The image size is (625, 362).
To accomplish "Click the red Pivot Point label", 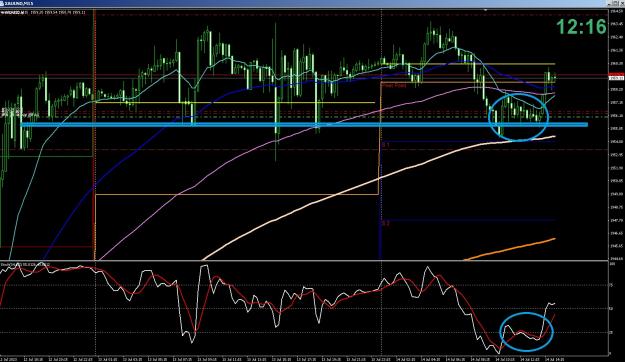I will pyautogui.click(x=393, y=85).
